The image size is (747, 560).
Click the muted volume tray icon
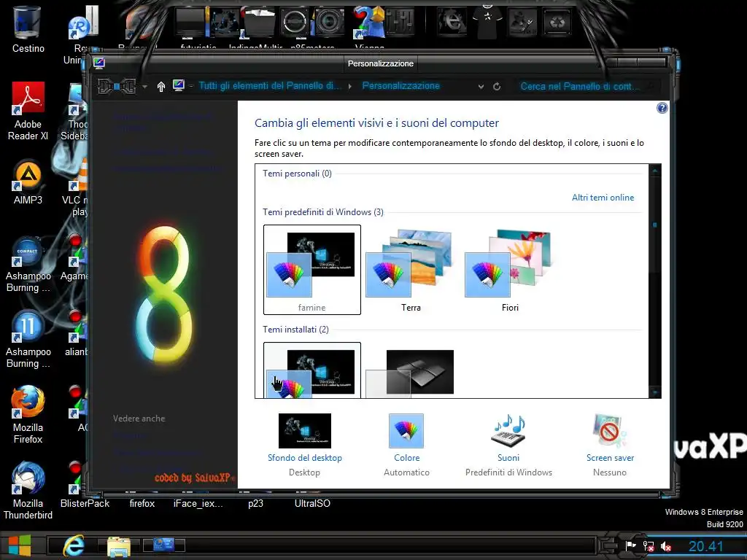click(666, 546)
